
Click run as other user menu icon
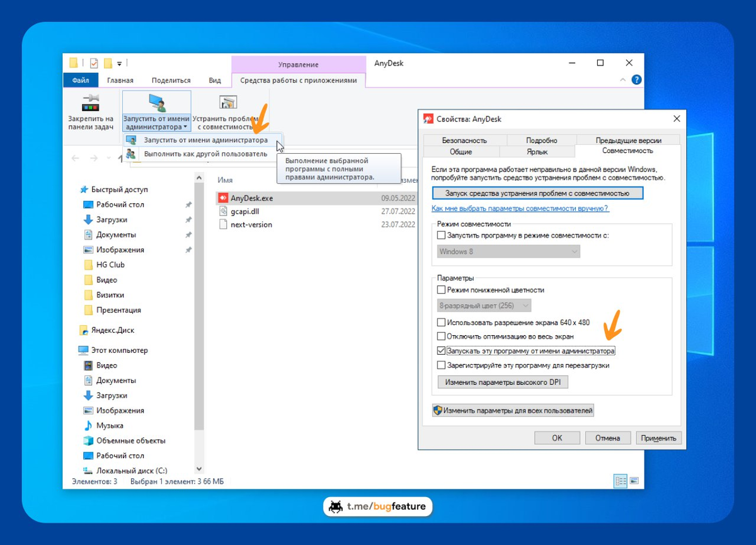click(131, 154)
